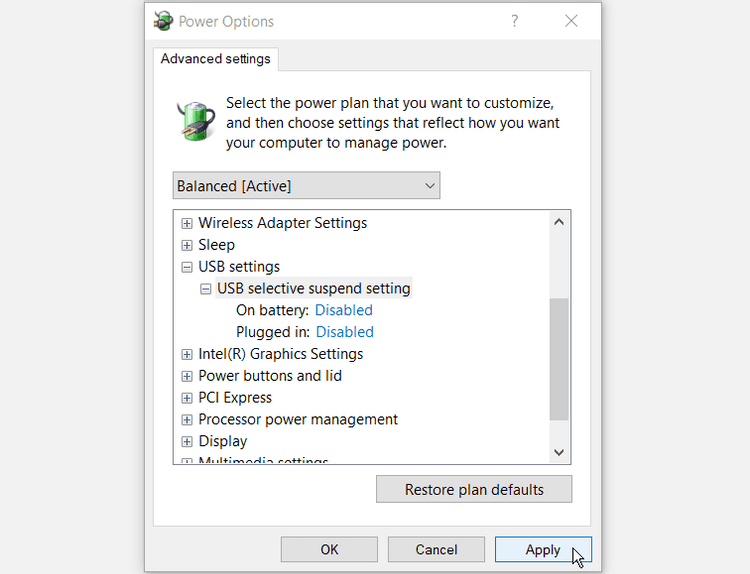Click the battery power plan icon
Image resolution: width=750 pixels, height=574 pixels.
(x=195, y=120)
